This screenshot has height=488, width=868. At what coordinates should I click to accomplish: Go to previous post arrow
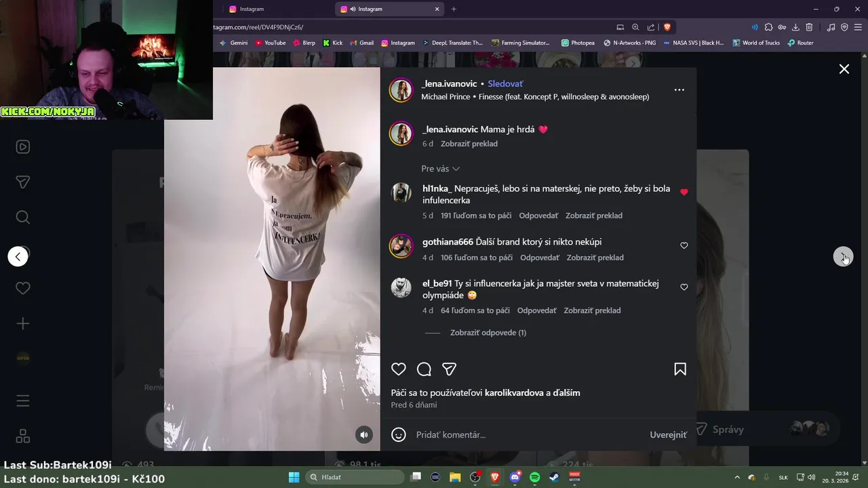coord(18,256)
